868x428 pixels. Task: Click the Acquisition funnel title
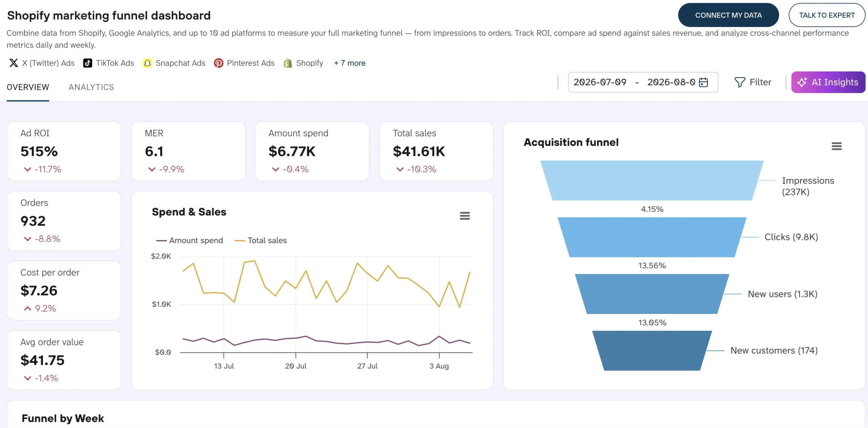click(571, 142)
